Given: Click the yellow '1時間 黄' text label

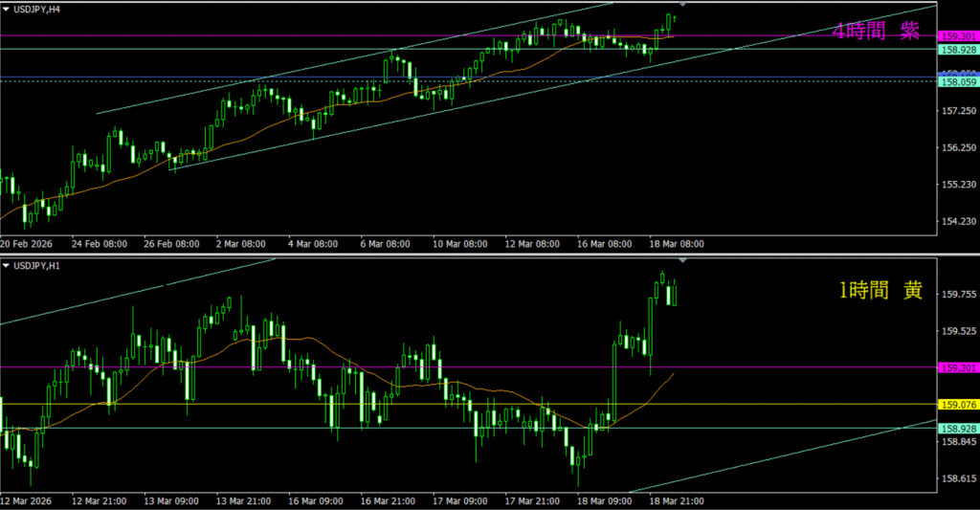Looking at the screenshot, I should [881, 292].
